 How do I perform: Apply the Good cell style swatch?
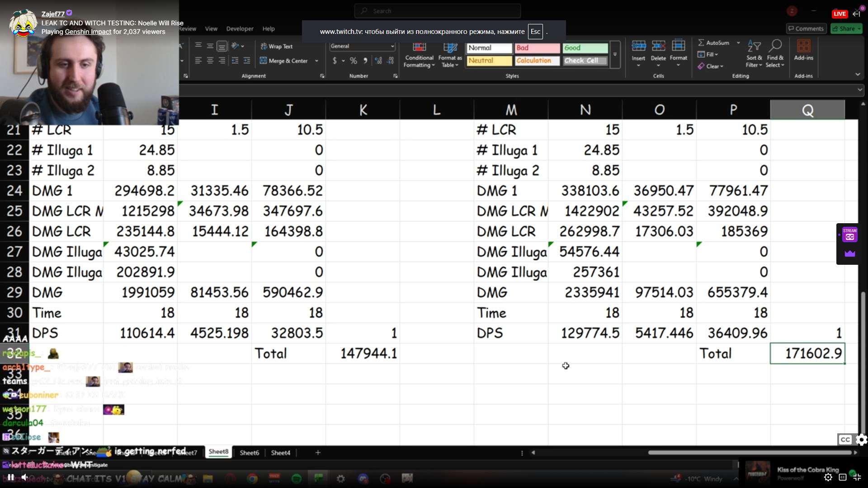tap(585, 48)
